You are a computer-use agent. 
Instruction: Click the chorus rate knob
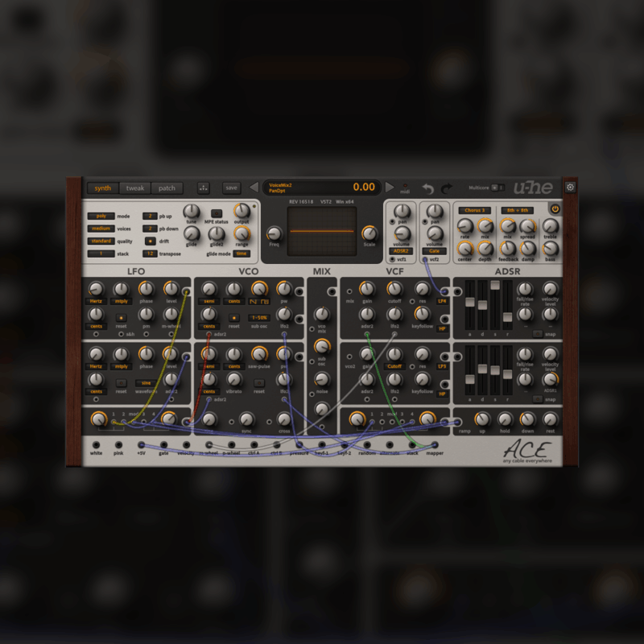(465, 226)
